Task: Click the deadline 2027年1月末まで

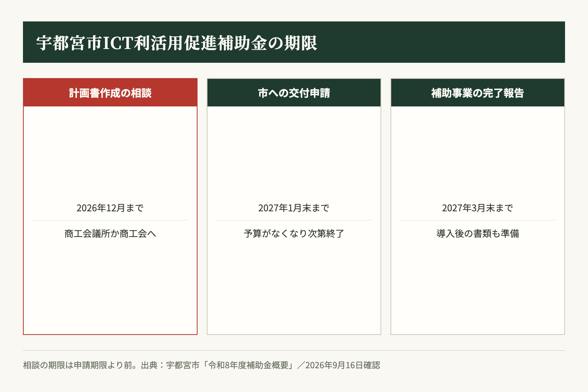Action: pyautogui.click(x=294, y=208)
